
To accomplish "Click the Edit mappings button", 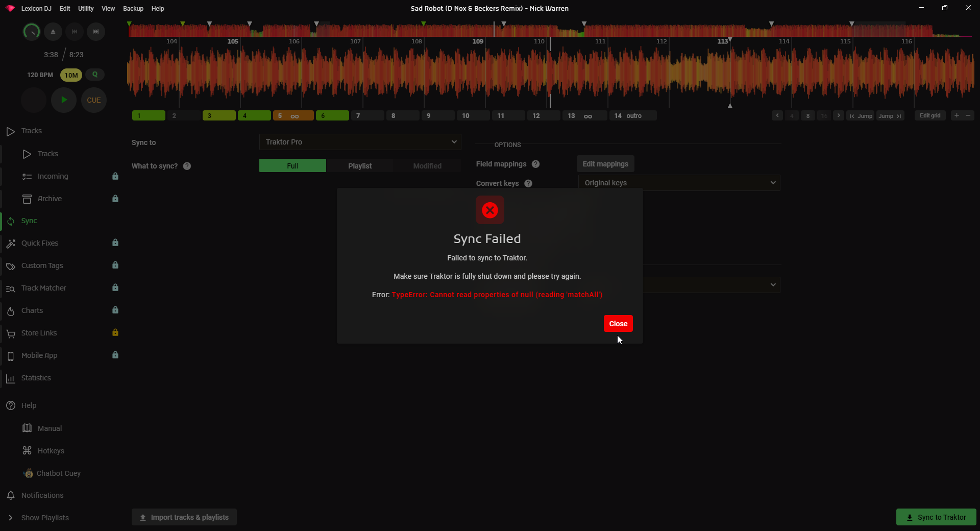I will pos(605,164).
